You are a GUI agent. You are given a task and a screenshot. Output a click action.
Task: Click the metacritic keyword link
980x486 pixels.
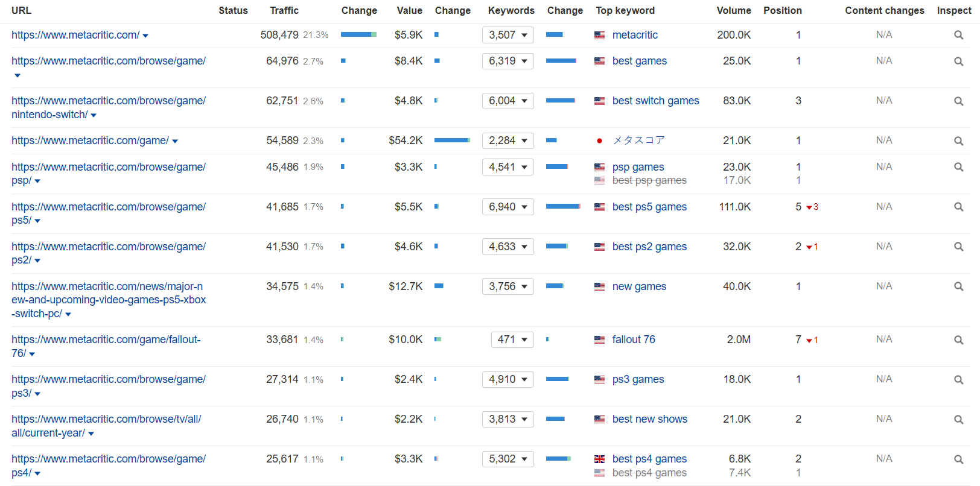coord(635,35)
